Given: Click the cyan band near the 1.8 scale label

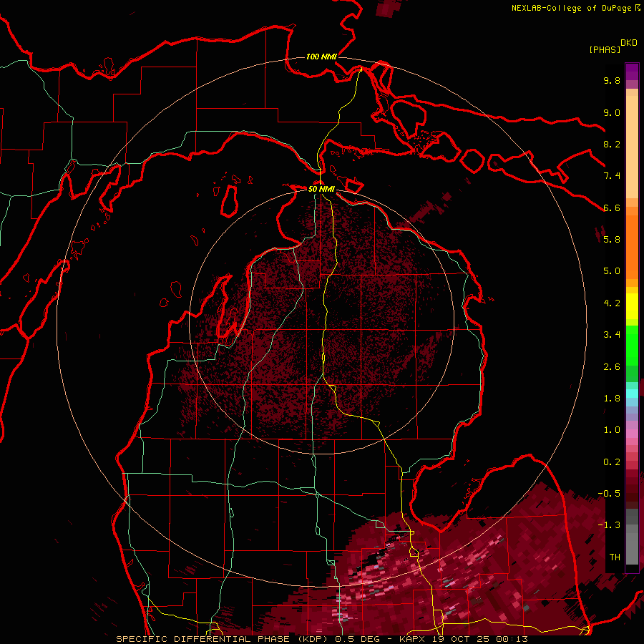Looking at the screenshot, I should click(632, 394).
